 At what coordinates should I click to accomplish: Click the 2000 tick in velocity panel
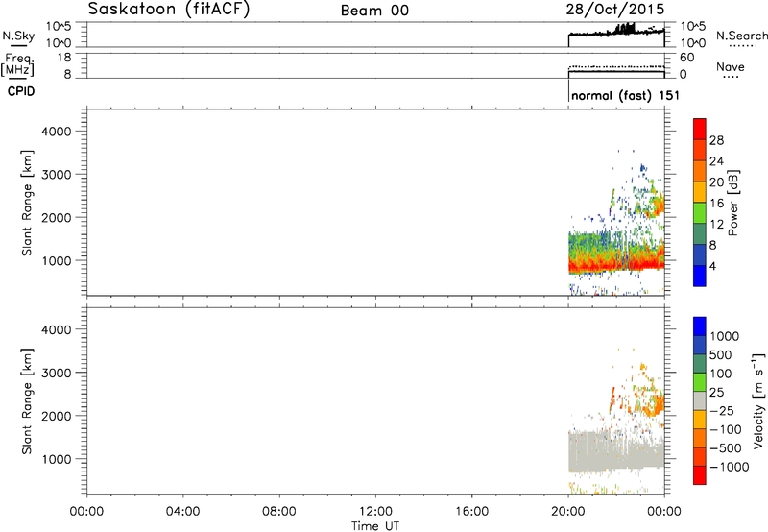[57, 416]
